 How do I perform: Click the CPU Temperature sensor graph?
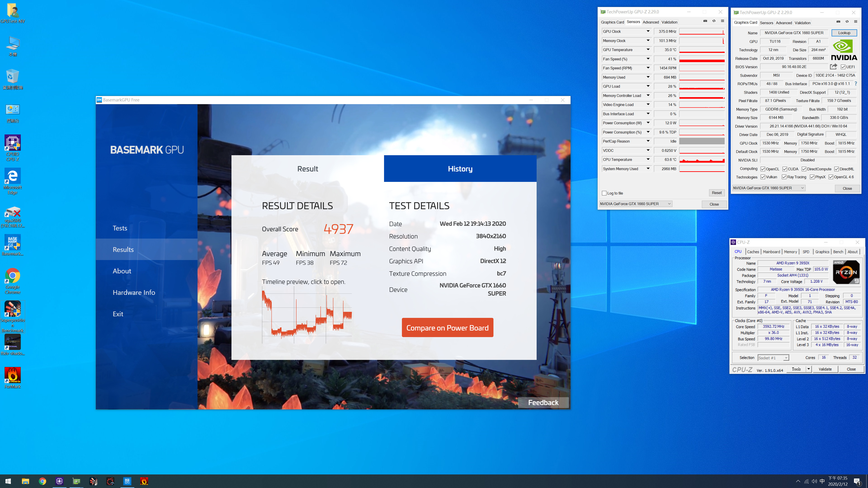click(x=702, y=160)
